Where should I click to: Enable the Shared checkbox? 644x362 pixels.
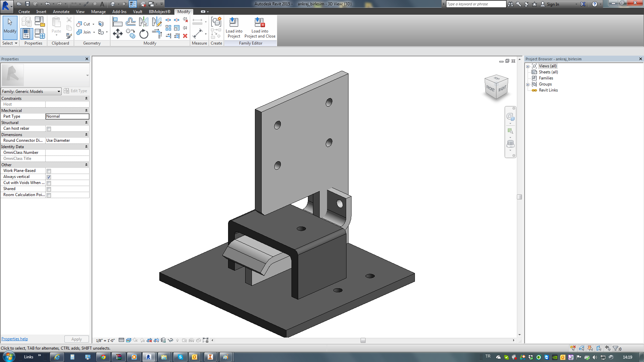tap(49, 189)
